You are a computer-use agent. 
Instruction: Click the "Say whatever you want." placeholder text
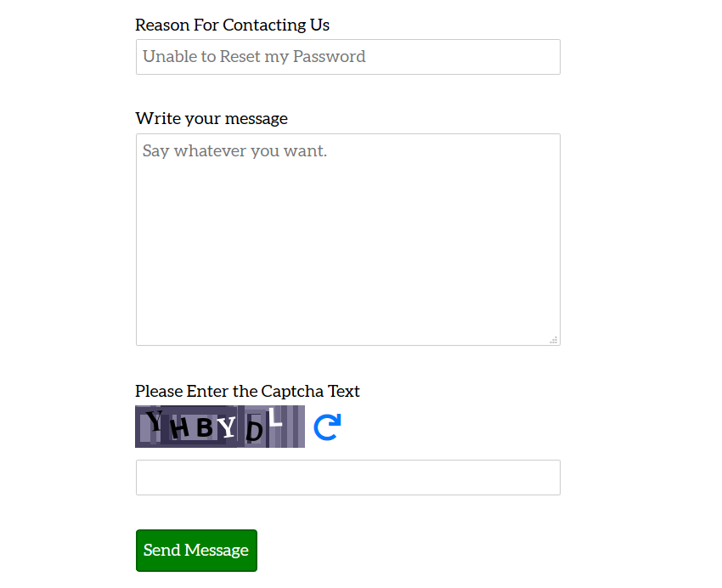pos(234,151)
